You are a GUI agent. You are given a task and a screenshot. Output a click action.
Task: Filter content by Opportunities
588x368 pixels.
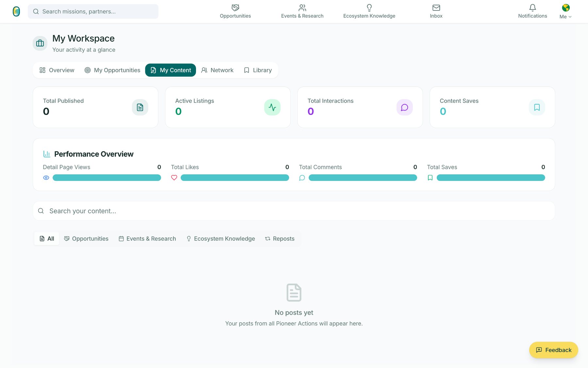click(x=86, y=239)
